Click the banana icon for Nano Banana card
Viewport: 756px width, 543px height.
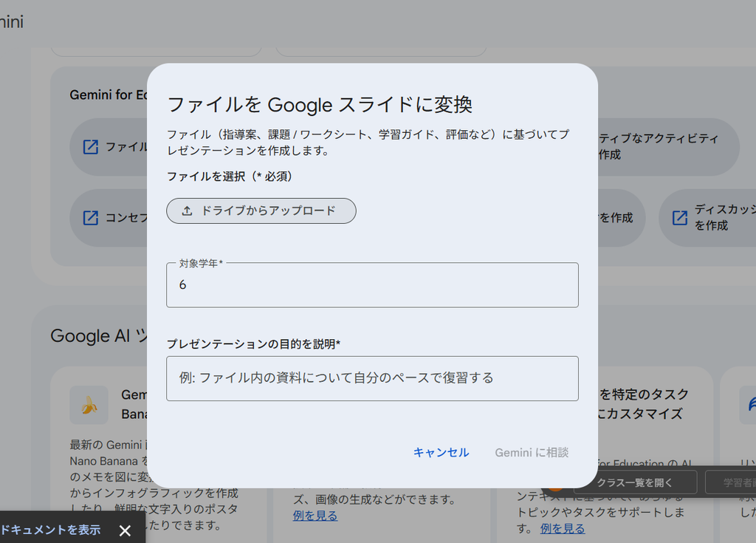point(89,405)
